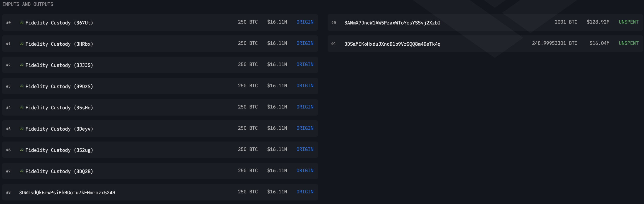Click the Fidelity icon beside 3JJJS input

point(22,65)
